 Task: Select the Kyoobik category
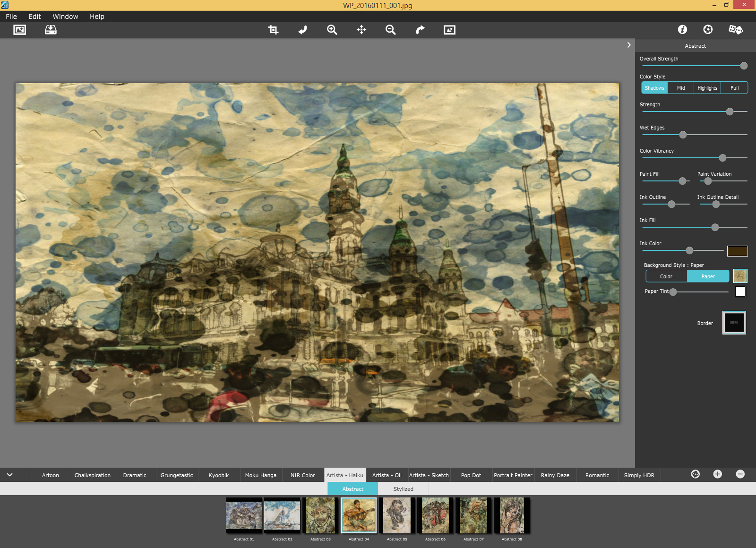(x=219, y=475)
